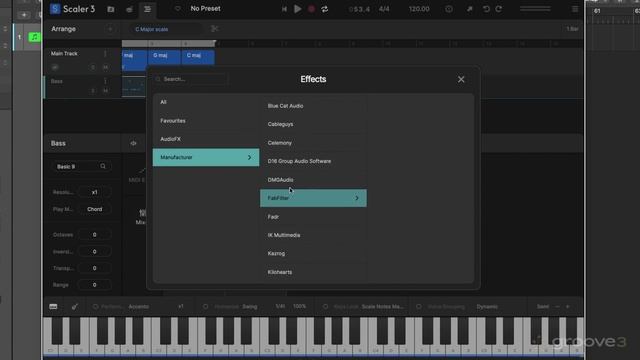
Task: Toggle the Humanize switch
Action: (205, 307)
